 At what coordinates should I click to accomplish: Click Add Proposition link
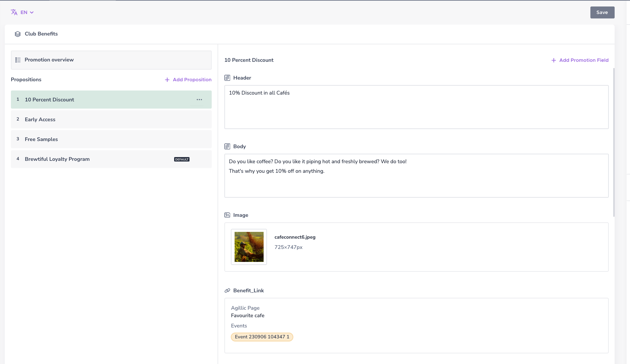click(192, 80)
